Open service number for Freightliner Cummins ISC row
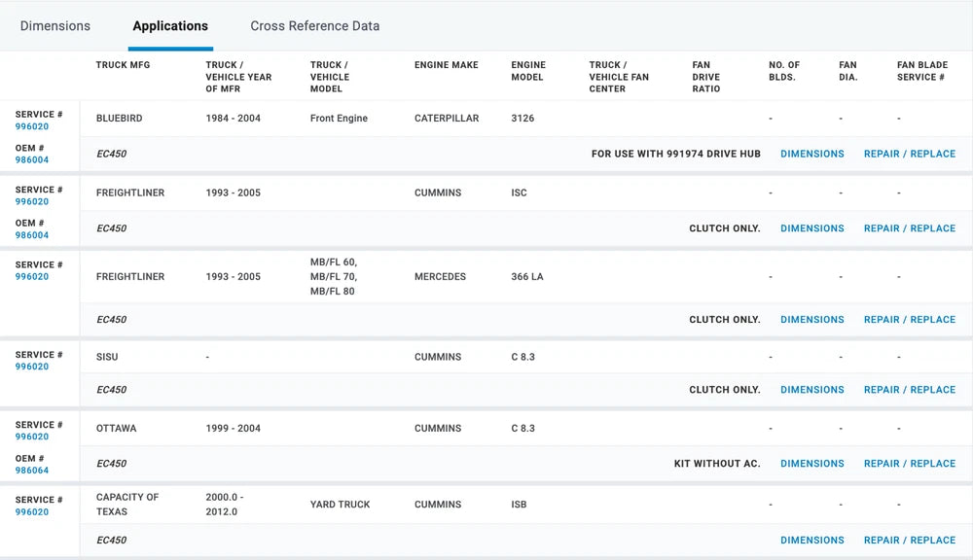Screen dimensions: 973x560 coord(32,202)
